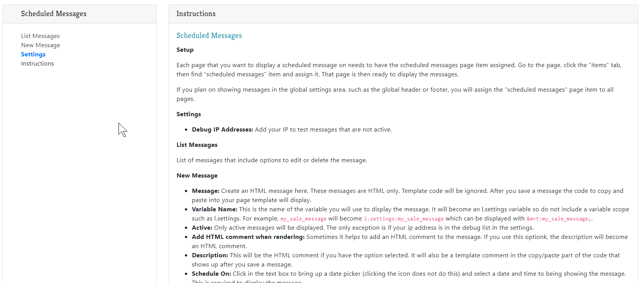Click the l.settings:my_sale_message code snippet
Screen dimensions: 644x283
tap(404, 219)
